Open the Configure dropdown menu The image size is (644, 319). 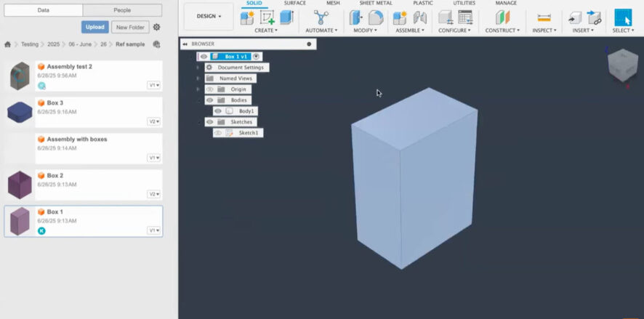tap(454, 31)
